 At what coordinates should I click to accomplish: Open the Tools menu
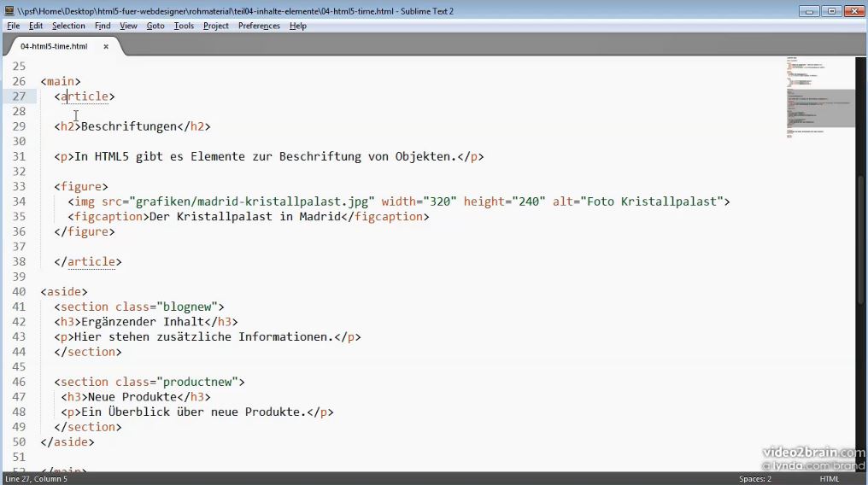184,26
